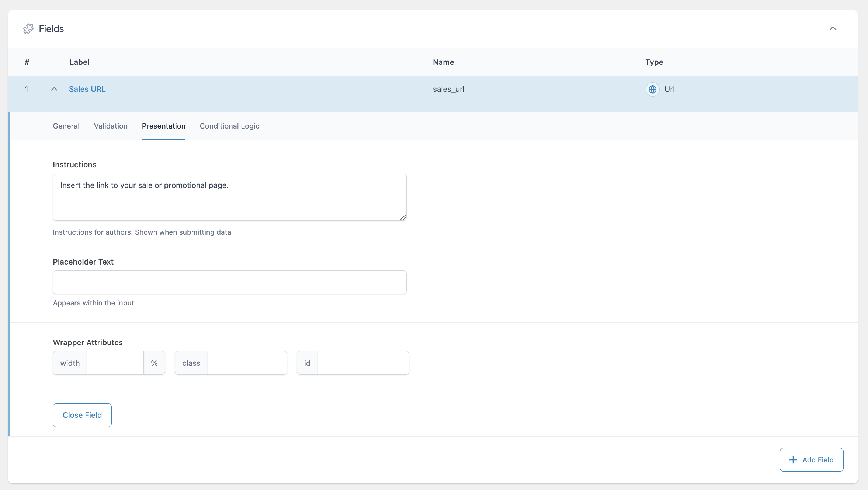868x490 pixels.
Task: Collapse the Sales URL field row
Action: [54, 89]
